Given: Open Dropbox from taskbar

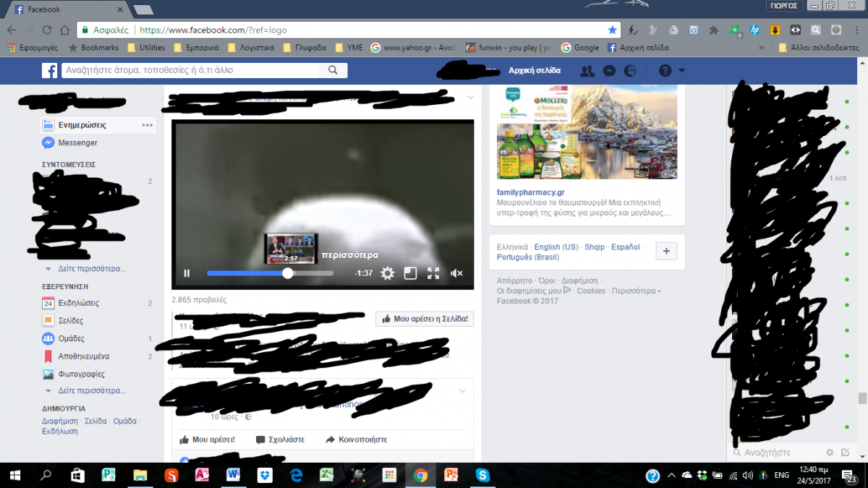Looking at the screenshot, I should click(x=265, y=476).
